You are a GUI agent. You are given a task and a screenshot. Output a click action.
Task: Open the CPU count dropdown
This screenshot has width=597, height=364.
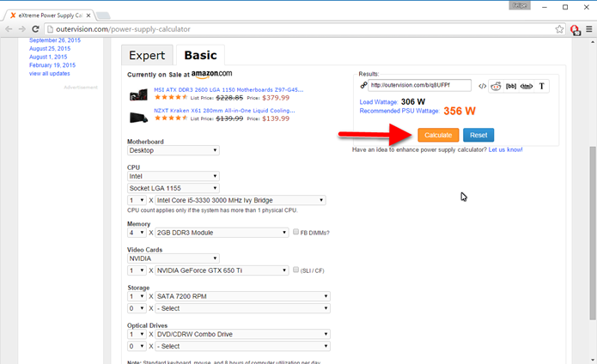(x=137, y=200)
